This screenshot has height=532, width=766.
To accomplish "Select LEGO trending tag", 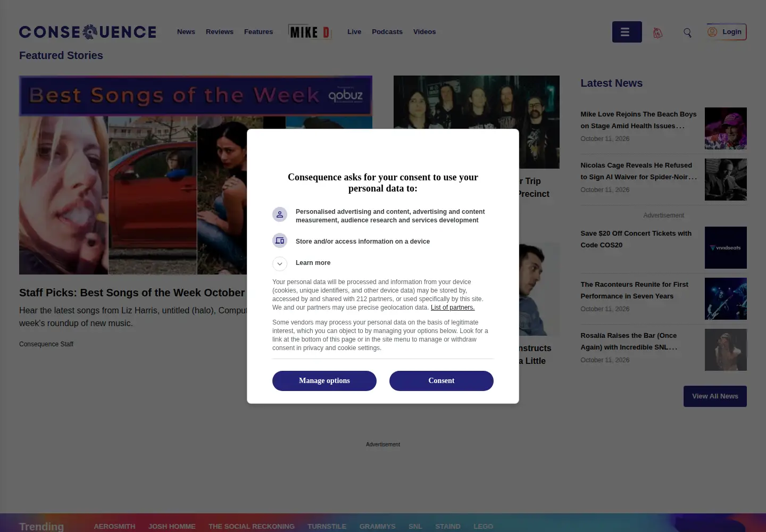I will pos(483,526).
